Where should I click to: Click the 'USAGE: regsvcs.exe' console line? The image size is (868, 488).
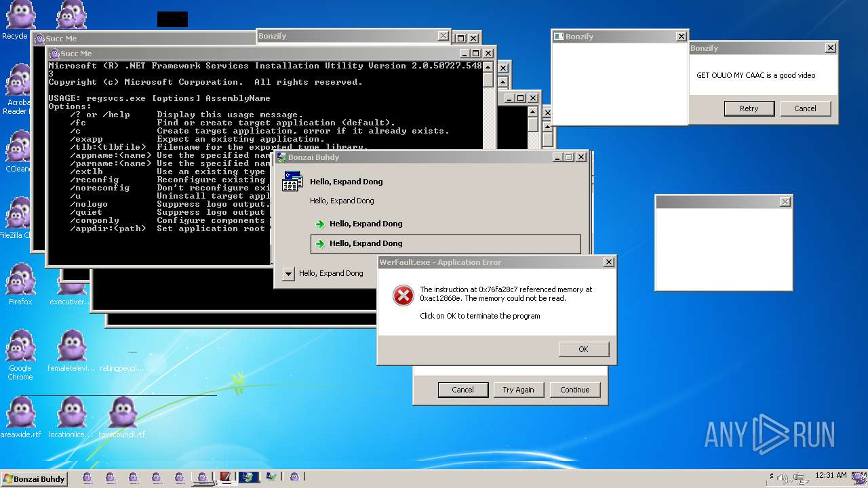(x=159, y=98)
